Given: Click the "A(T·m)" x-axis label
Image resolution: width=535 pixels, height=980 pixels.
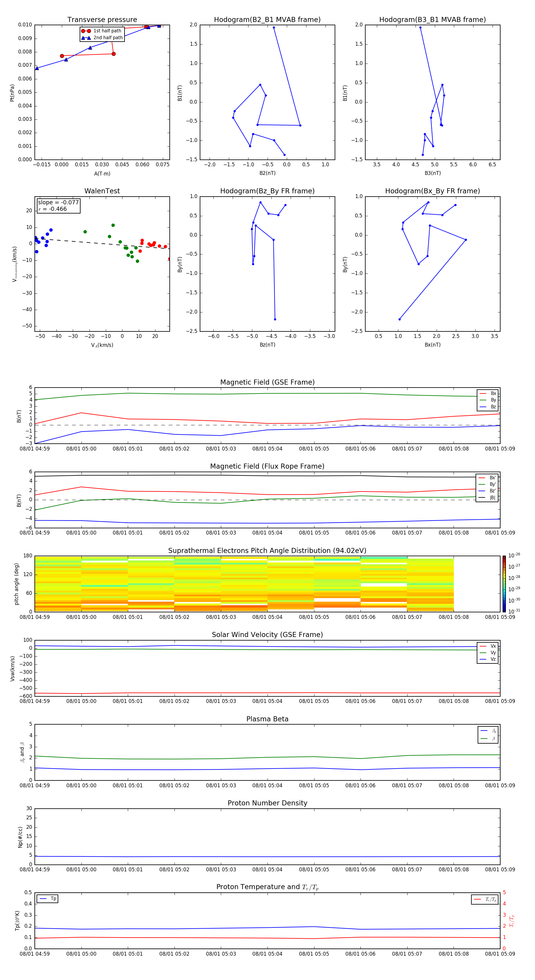Looking at the screenshot, I should click(102, 173).
